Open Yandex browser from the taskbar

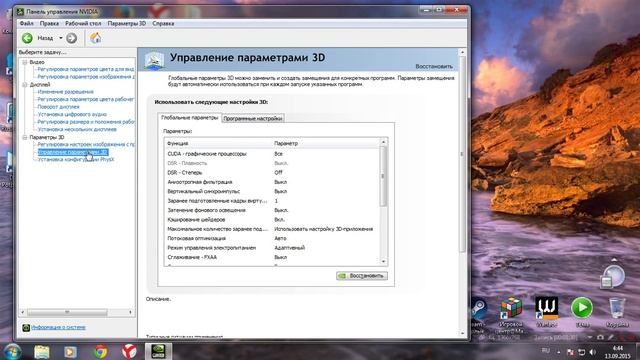tap(129, 351)
